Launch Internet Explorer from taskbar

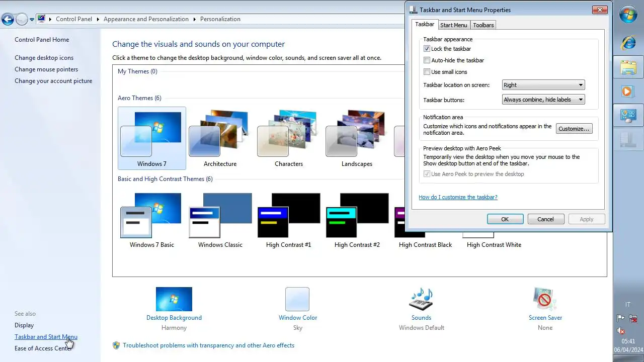pyautogui.click(x=628, y=42)
